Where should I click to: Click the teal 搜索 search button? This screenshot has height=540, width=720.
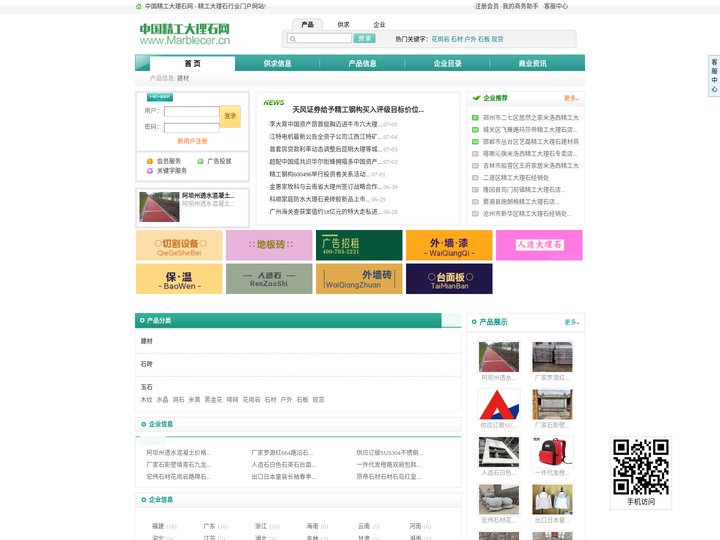(x=365, y=39)
